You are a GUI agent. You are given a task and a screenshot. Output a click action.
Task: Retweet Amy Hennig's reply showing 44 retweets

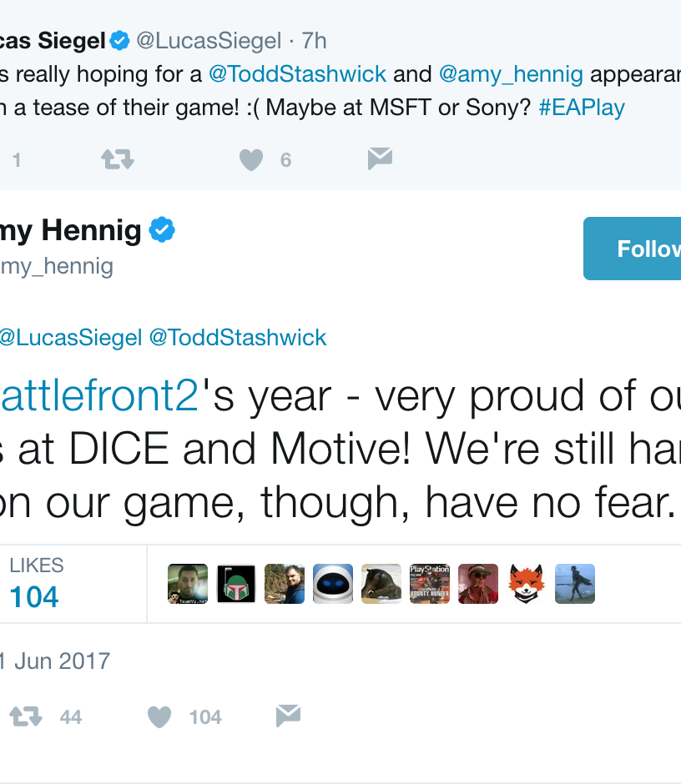click(26, 716)
